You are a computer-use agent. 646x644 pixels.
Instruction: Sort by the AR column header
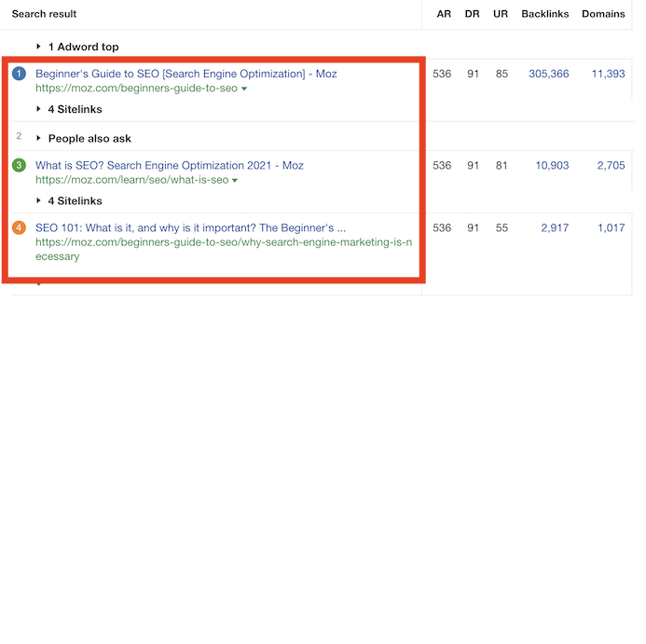(444, 14)
